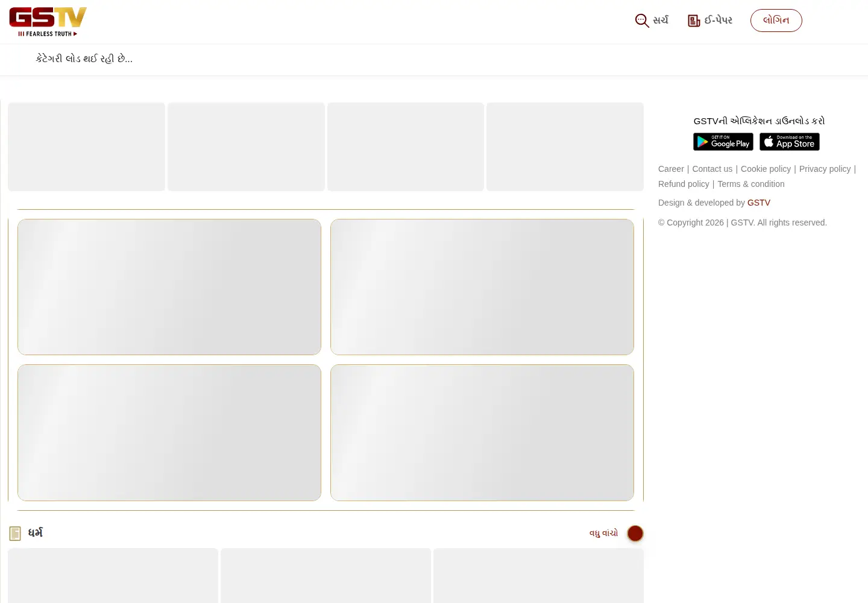The height and width of the screenshot is (603, 868).
Task: Open the Terms & condition link
Action: pos(751,184)
